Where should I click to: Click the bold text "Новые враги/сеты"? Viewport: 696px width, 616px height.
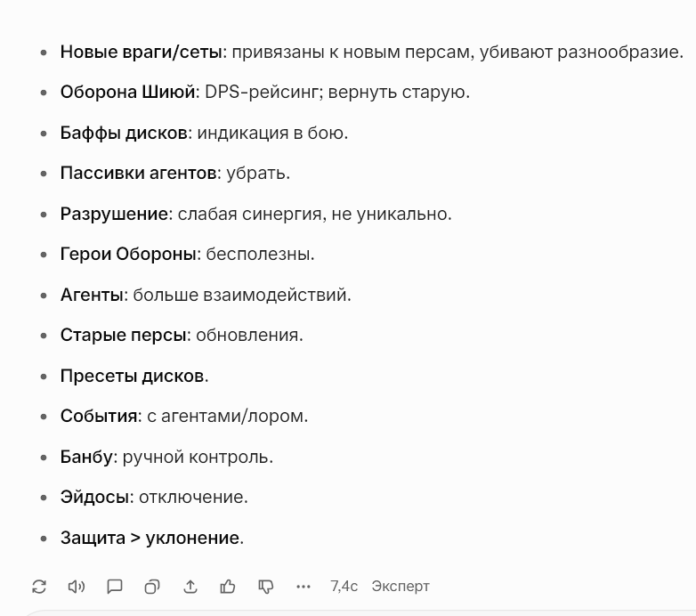142,52
